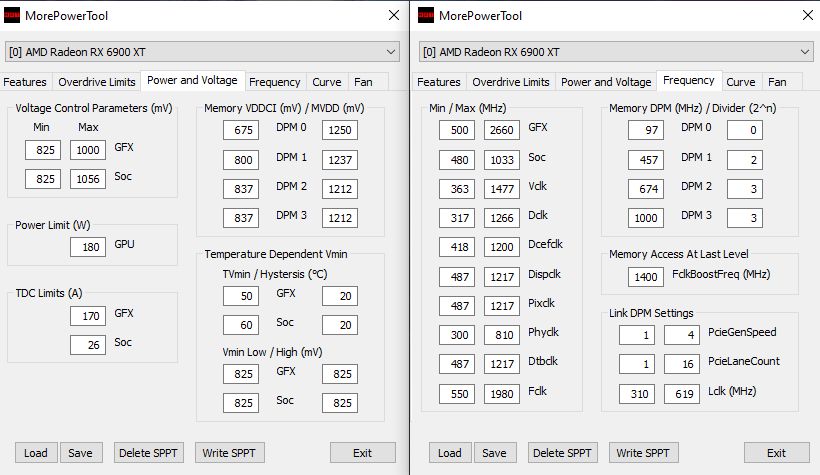The image size is (820, 475).
Task: Edit the GFX minimum voltage field
Action: tap(43, 150)
